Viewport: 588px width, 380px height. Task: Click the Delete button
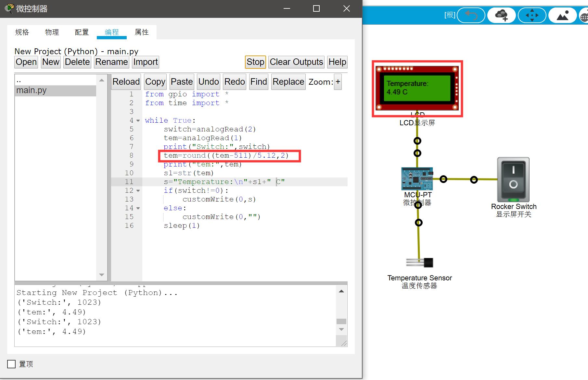77,62
